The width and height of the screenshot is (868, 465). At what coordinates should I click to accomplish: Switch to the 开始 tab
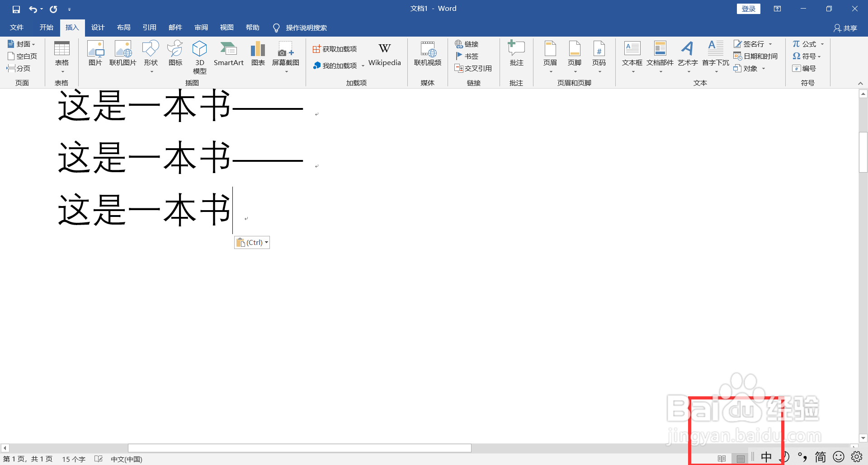tap(46, 28)
